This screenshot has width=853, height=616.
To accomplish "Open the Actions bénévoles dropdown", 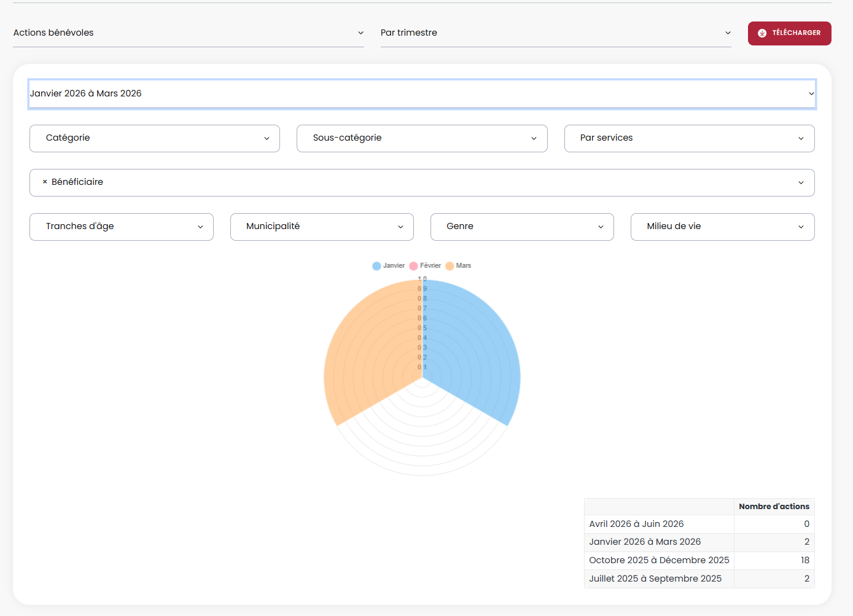I will 188,33.
